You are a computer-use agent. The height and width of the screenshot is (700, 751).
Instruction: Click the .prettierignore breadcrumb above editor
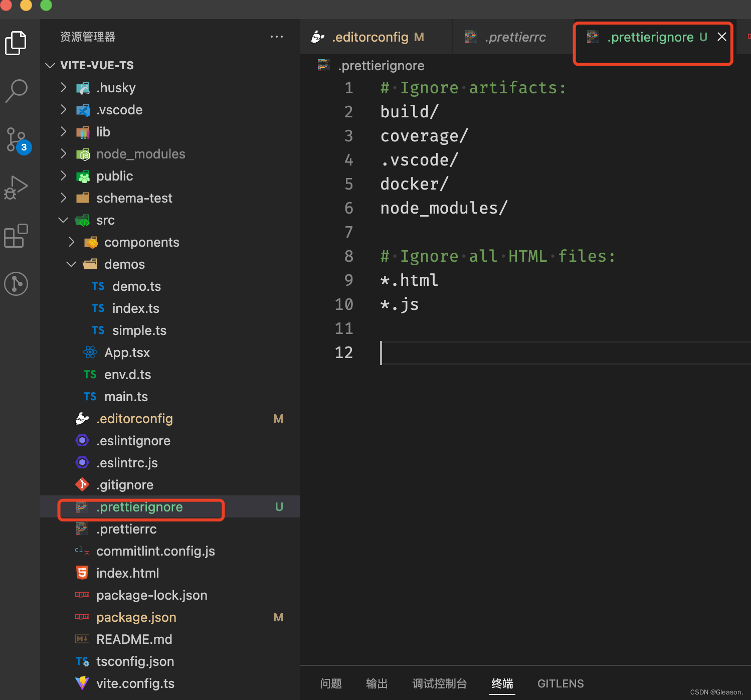(x=381, y=66)
